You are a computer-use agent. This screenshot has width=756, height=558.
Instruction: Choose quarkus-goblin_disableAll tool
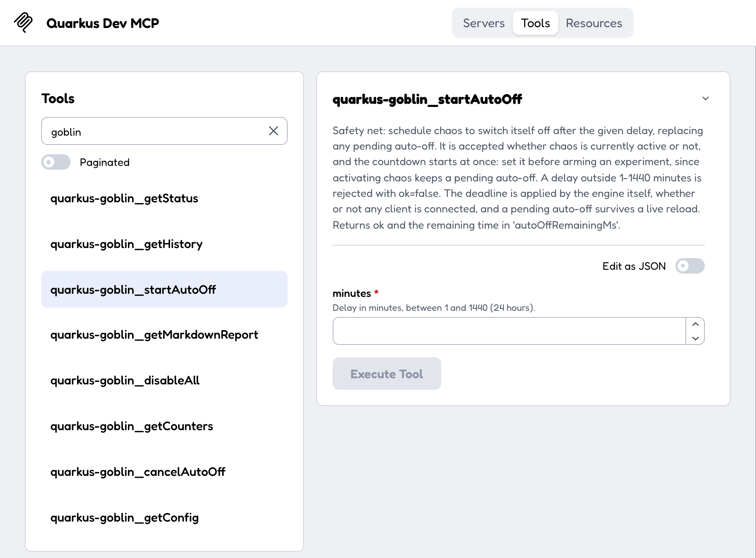[164, 381]
